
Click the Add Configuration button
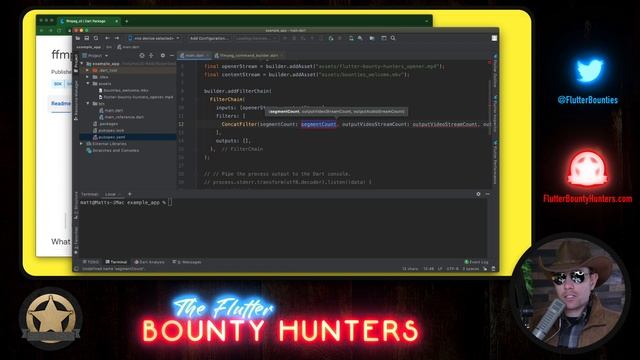pyautogui.click(x=209, y=38)
